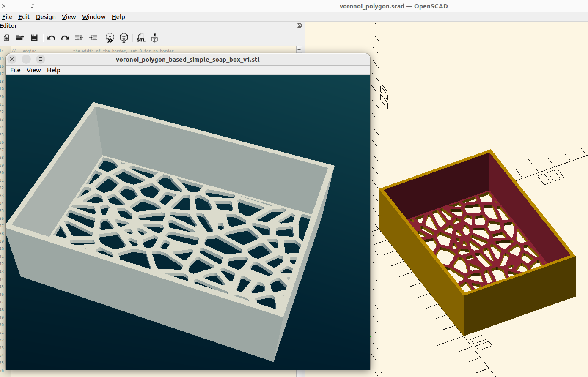Render the model with the cube icon
The height and width of the screenshot is (377, 588).
tap(124, 38)
